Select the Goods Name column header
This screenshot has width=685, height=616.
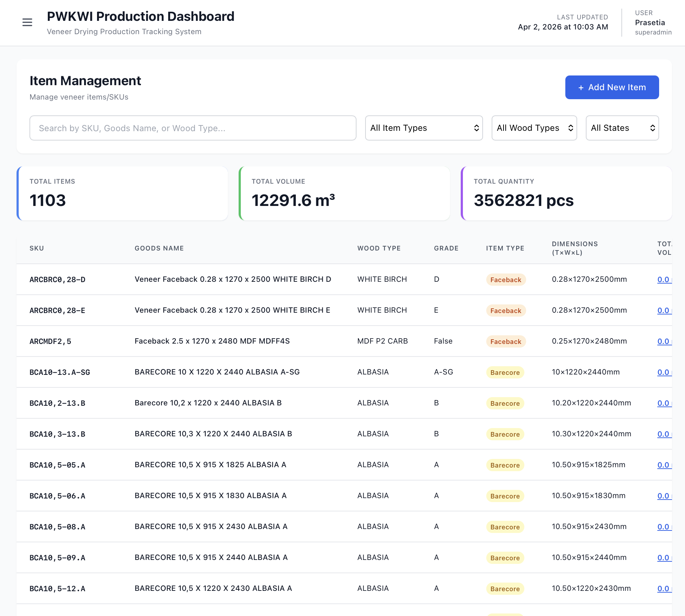[x=159, y=248]
